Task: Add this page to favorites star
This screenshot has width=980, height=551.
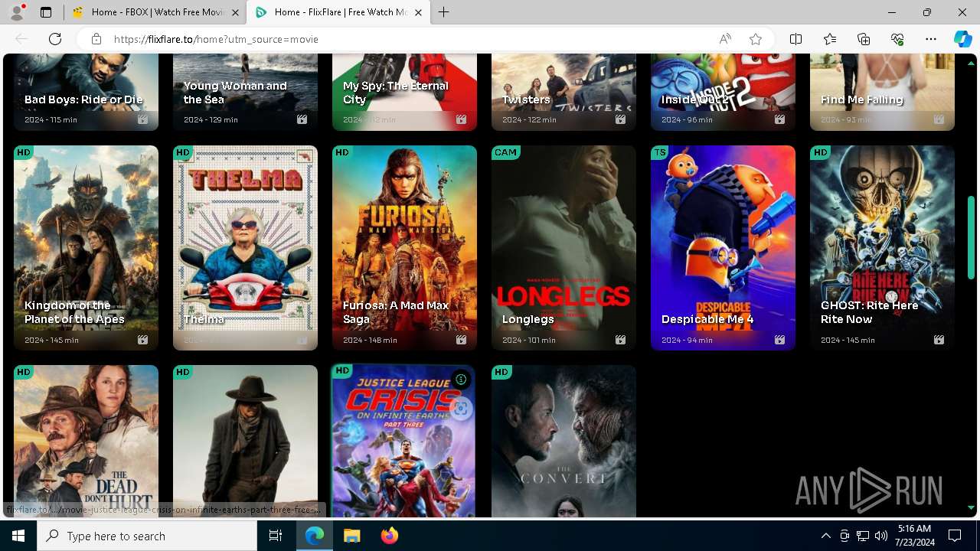Action: point(756,39)
